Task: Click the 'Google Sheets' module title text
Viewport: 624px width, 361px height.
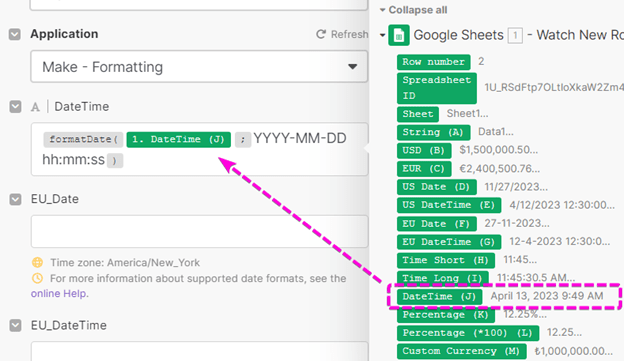Action: pos(458,35)
